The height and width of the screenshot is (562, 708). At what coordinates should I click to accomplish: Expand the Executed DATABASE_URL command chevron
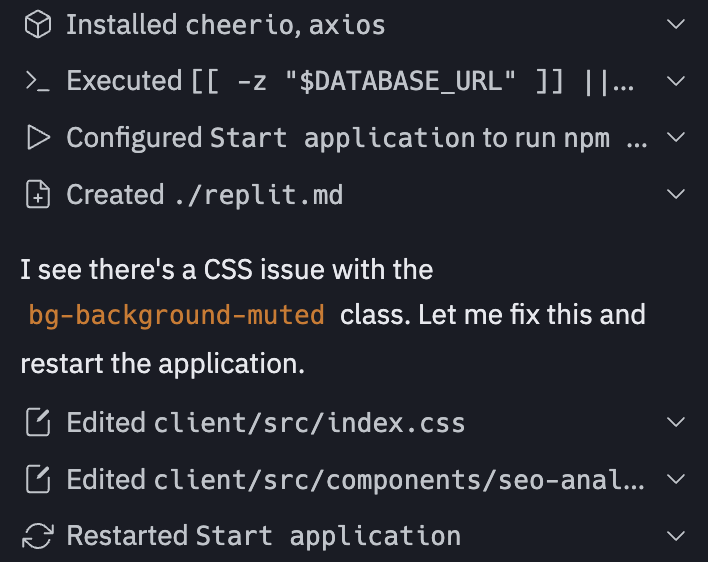point(675,81)
